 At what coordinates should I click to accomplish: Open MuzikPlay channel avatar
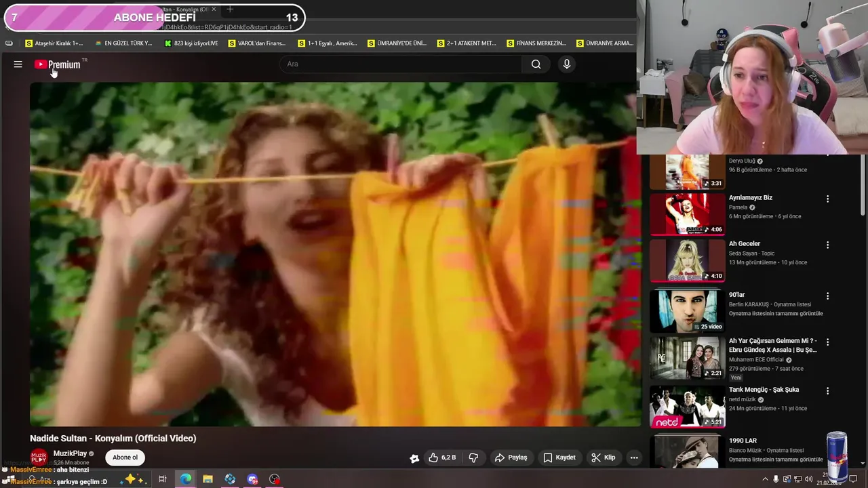click(39, 457)
